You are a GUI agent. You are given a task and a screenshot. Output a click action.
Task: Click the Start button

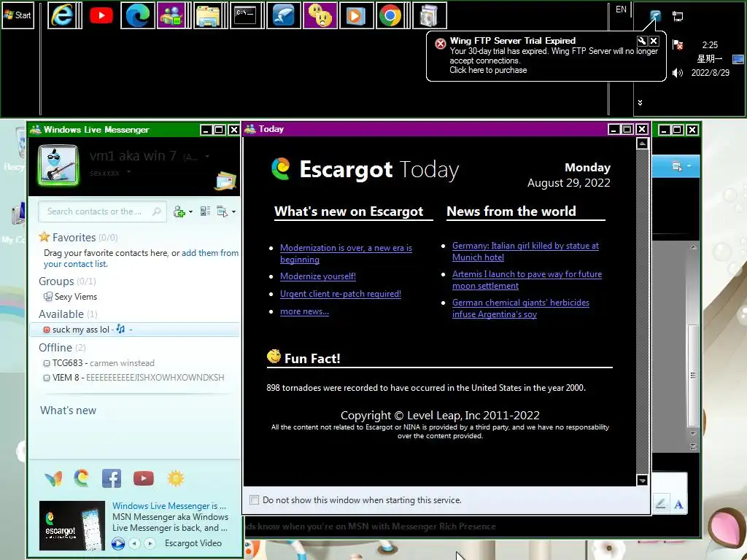18,15
